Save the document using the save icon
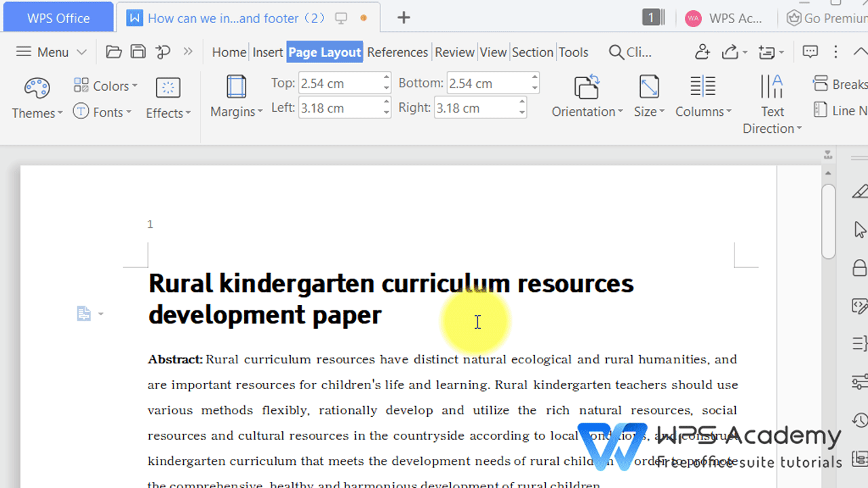The image size is (868, 488). pyautogui.click(x=138, y=51)
